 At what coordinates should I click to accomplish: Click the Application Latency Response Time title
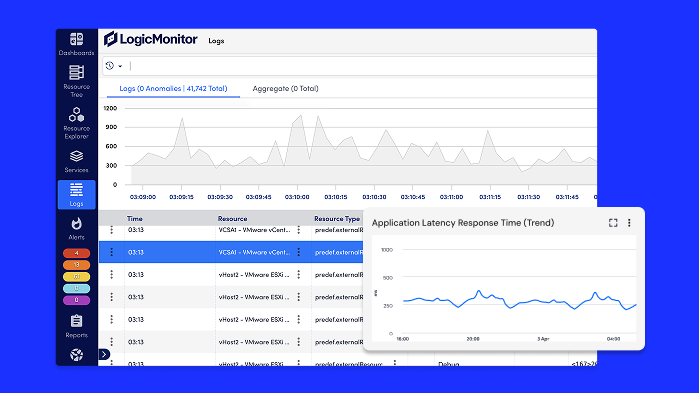point(463,223)
